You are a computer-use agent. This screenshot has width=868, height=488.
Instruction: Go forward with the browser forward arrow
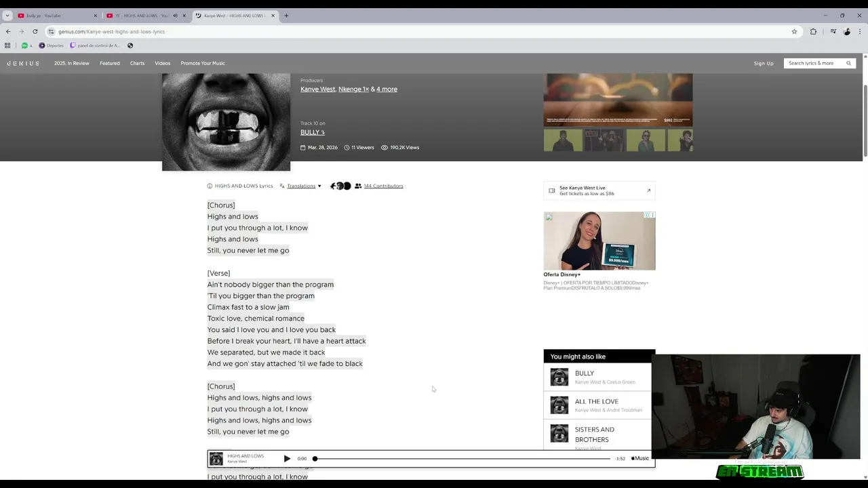coord(21,31)
